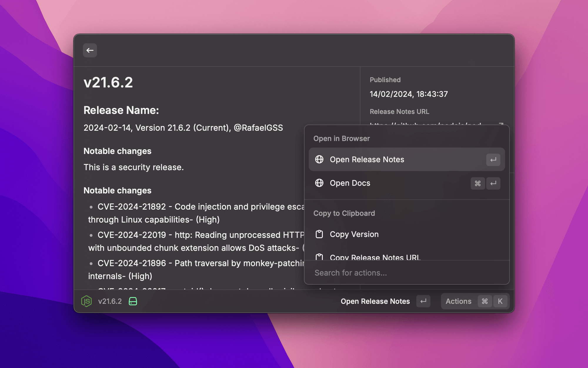Click clipboard icon beside Copy Release Notes URL
The width and height of the screenshot is (588, 368).
(319, 257)
